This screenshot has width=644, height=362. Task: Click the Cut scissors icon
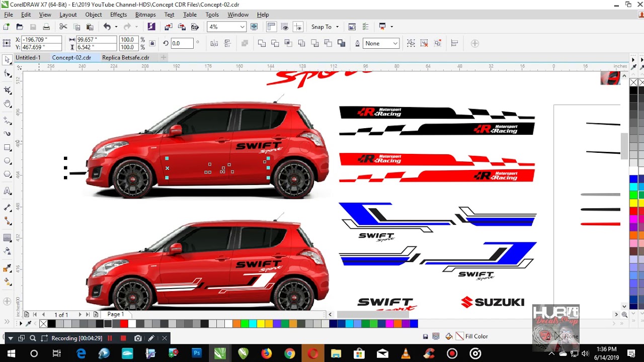[x=63, y=27]
